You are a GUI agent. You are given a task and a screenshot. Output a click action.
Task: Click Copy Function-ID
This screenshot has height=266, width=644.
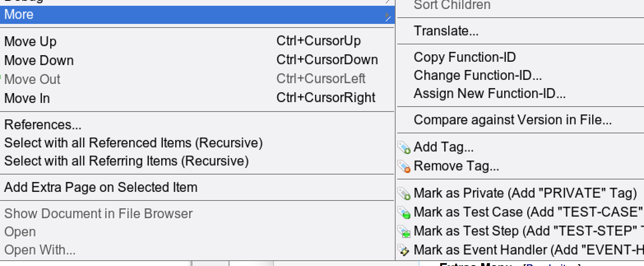(x=465, y=57)
